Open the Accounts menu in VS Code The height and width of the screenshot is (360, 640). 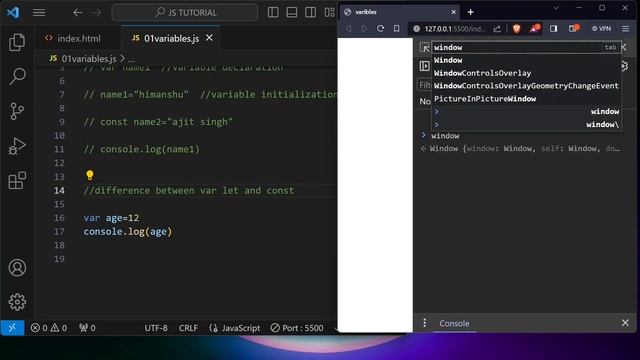[17, 268]
